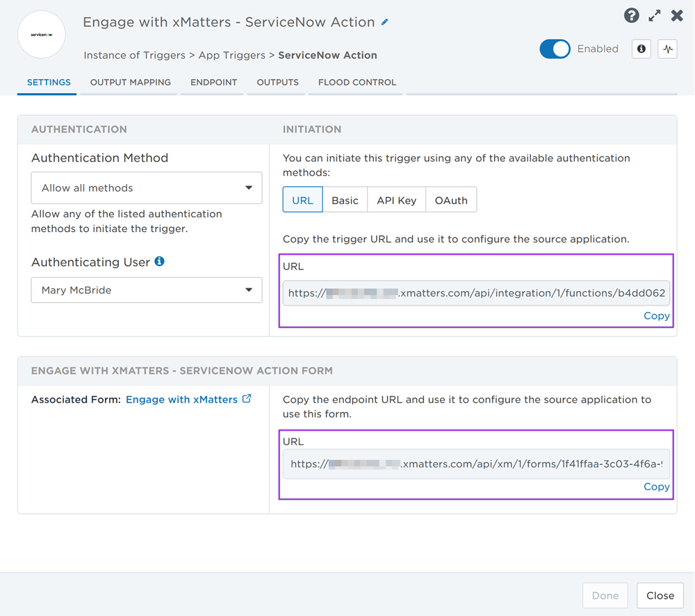Click Instance of Triggers breadcrumb
695x616 pixels.
(134, 56)
